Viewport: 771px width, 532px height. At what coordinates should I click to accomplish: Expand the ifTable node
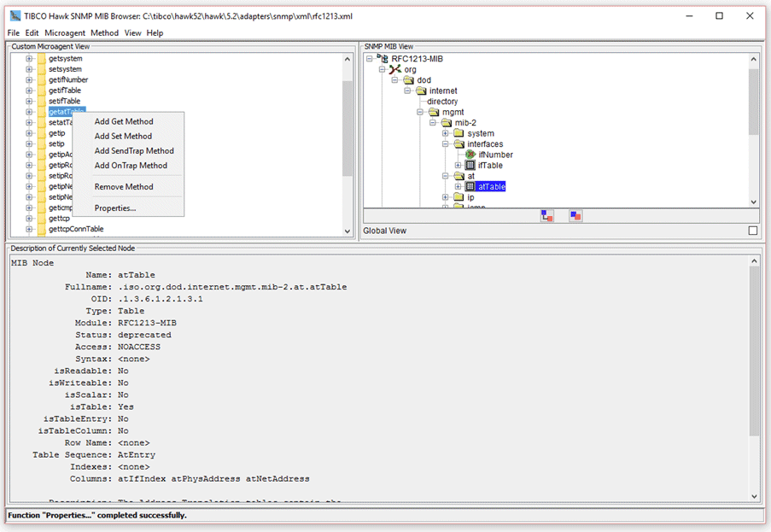458,166
